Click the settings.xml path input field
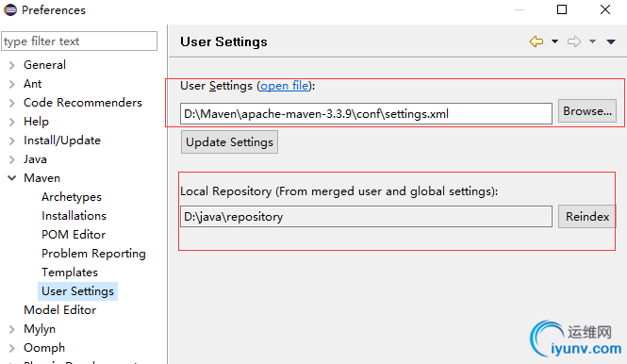The image size is (627, 364). 366,113
